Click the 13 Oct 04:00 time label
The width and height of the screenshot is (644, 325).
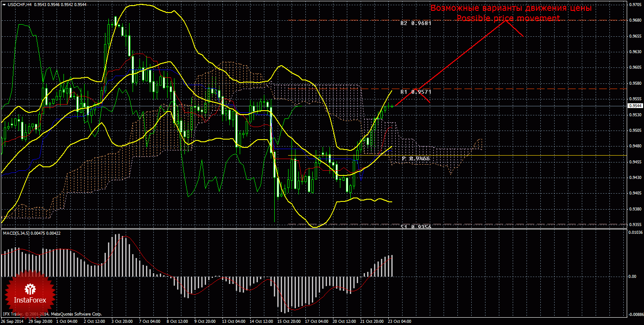pos(234,322)
